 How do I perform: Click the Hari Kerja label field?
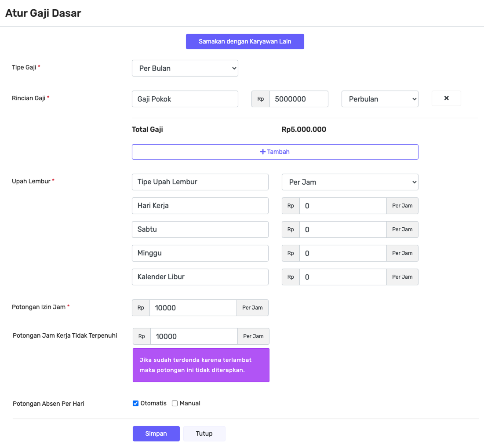click(x=200, y=206)
